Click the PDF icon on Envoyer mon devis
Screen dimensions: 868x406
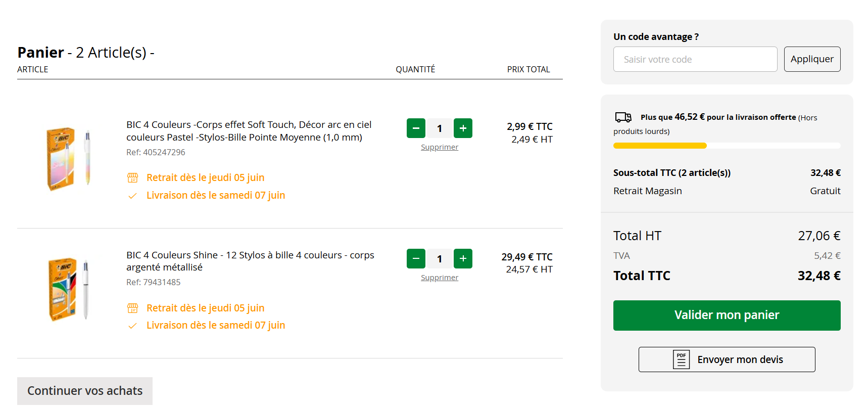pos(681,359)
